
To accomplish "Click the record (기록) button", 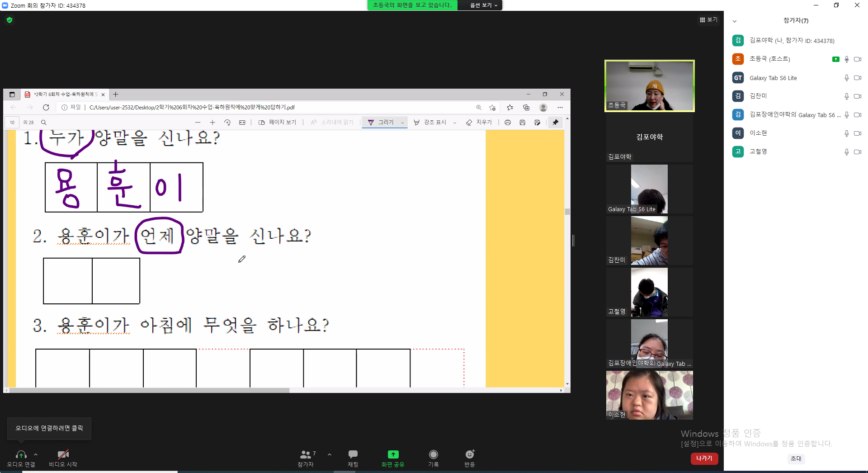I will point(434,458).
